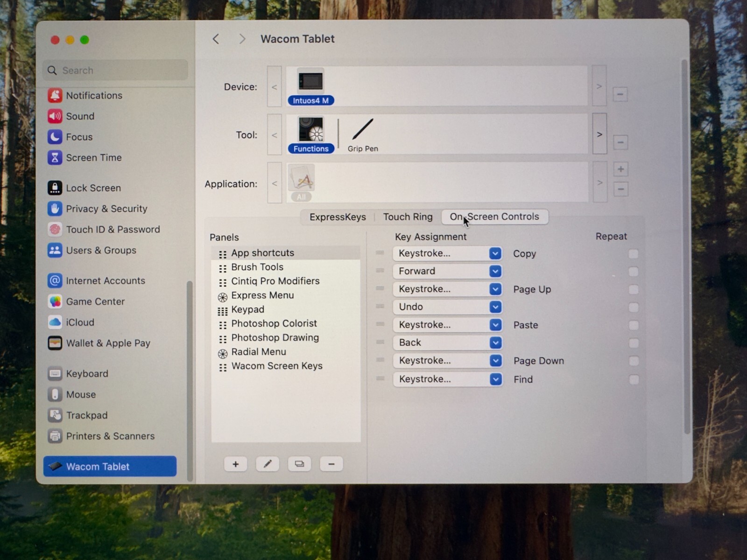Remove device with minus button
This screenshot has height=560, width=747.
coord(620,95)
